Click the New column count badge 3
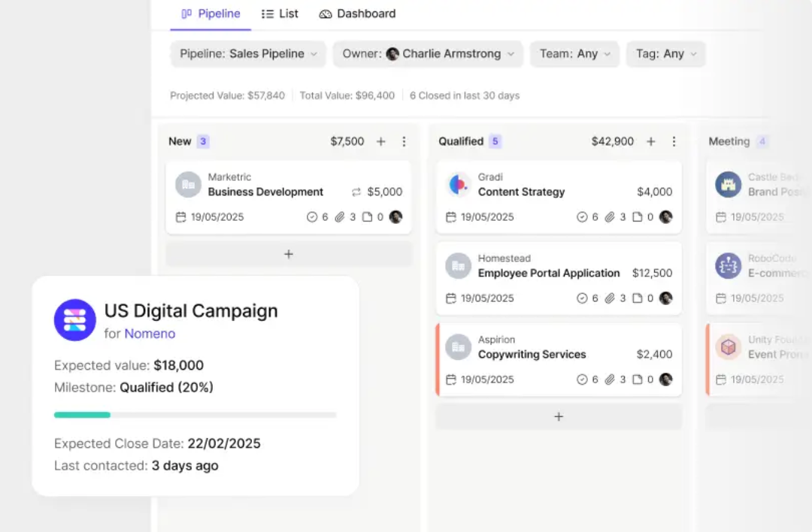The width and height of the screenshot is (812, 532). (203, 141)
